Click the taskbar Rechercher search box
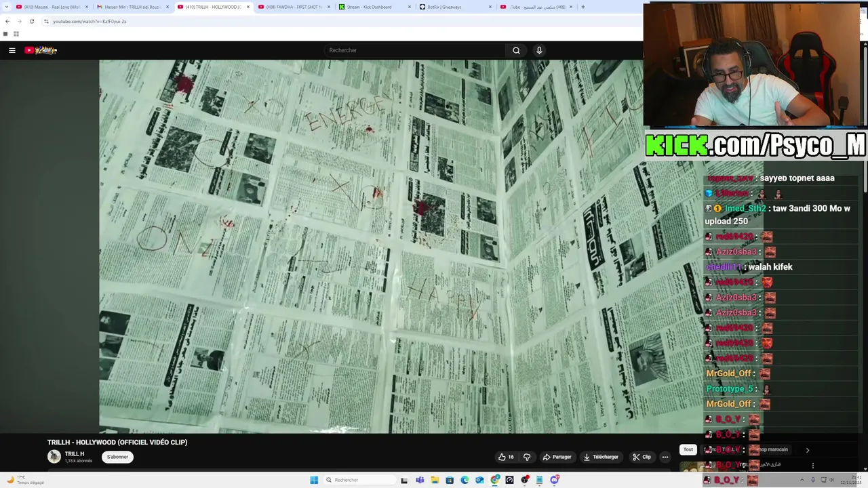Screen dimensions: 868x488 point(359,480)
